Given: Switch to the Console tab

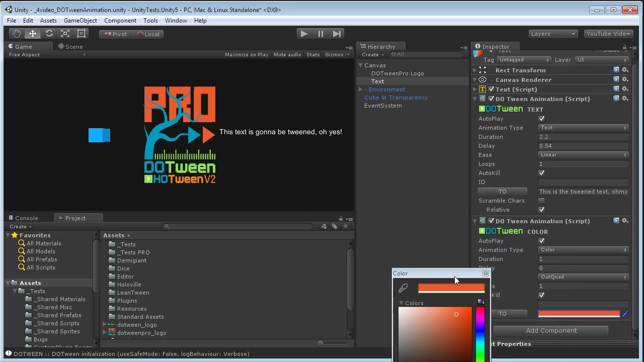Looking at the screenshot, I should 23,218.
